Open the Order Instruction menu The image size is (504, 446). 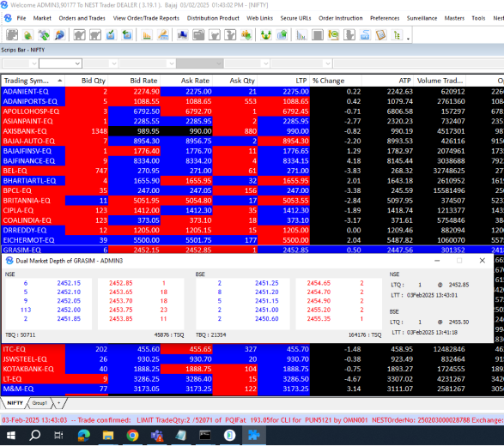340,18
